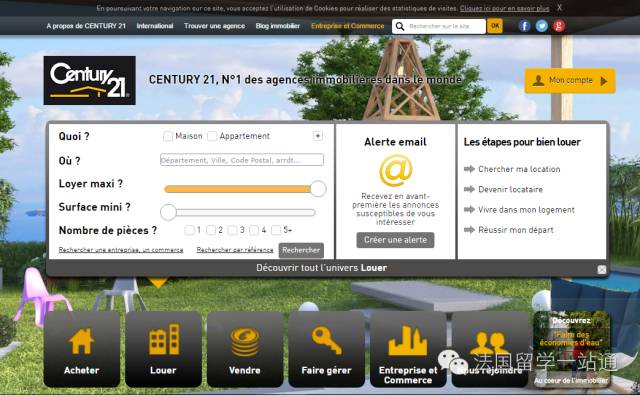The height and width of the screenshot is (395, 640).
Task: Open the Blog immobilier menu item
Action: (278, 26)
